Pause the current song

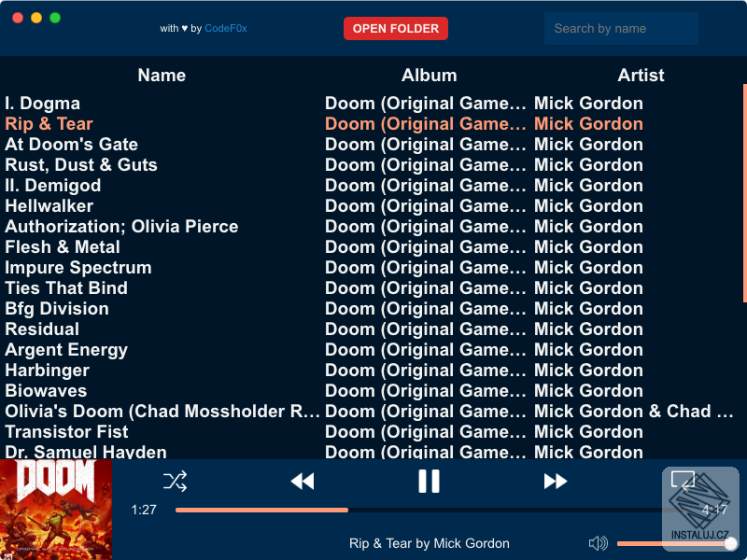pos(429,481)
